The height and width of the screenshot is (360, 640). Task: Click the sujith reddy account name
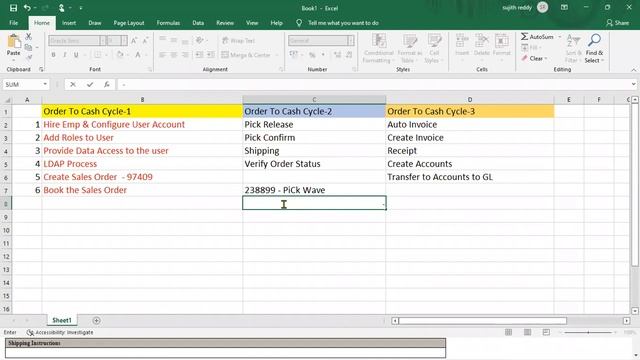pyautogui.click(x=517, y=8)
